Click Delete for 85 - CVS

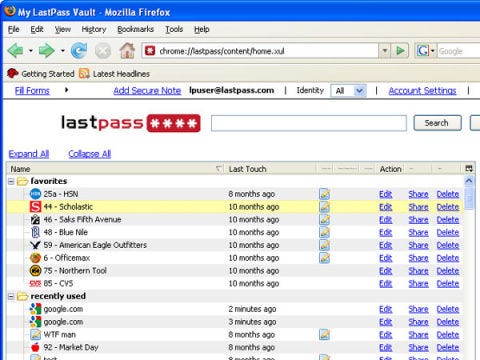(x=448, y=284)
